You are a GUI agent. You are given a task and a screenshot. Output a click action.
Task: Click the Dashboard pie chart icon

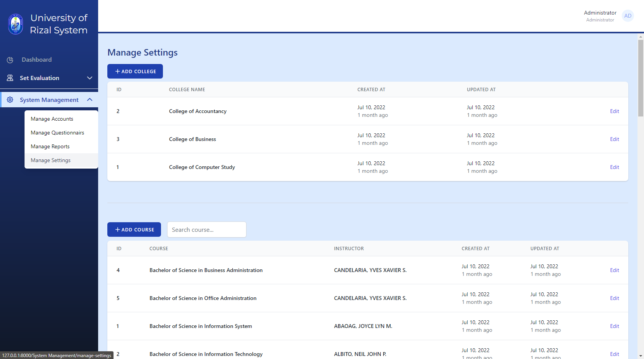tap(10, 60)
